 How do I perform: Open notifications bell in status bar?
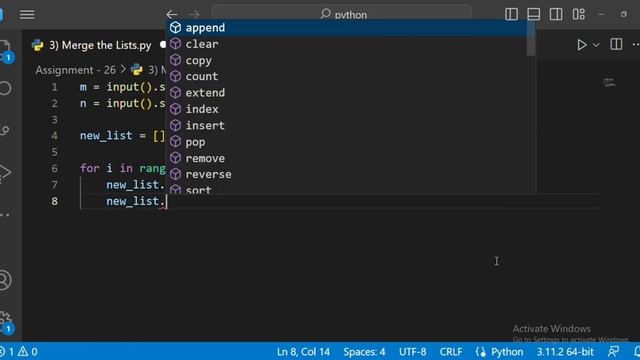point(637,351)
